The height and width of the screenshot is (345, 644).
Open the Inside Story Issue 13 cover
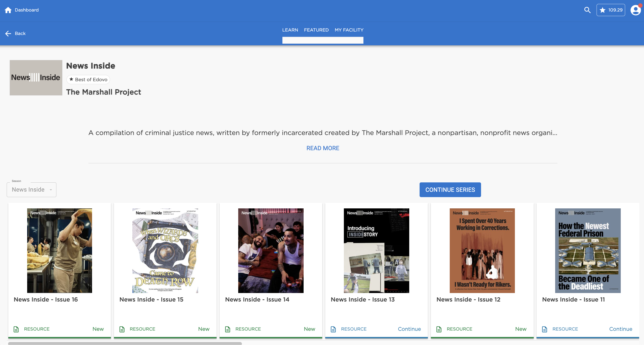[377, 250]
